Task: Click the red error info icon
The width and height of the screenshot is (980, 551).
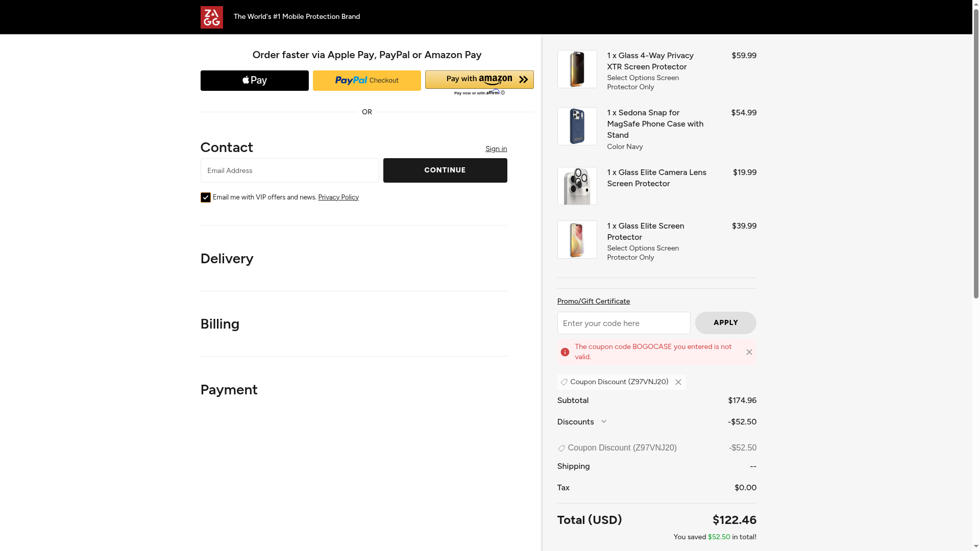Action: [x=565, y=352]
